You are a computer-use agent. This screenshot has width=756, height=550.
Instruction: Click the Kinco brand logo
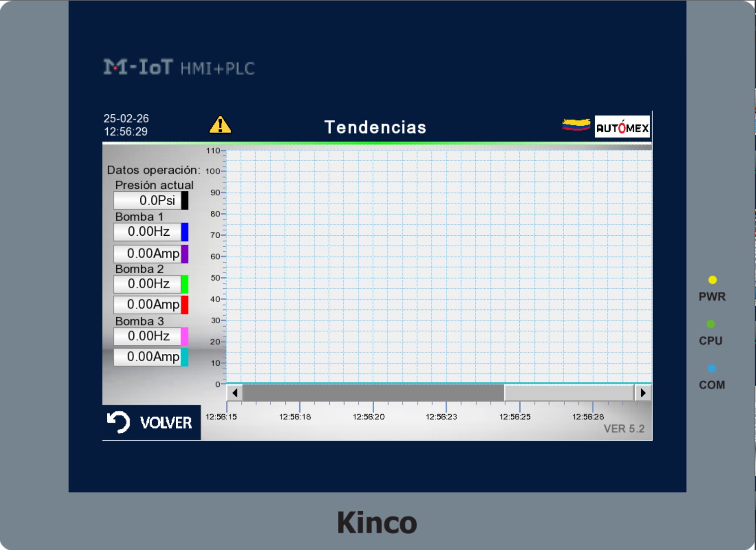tap(377, 523)
